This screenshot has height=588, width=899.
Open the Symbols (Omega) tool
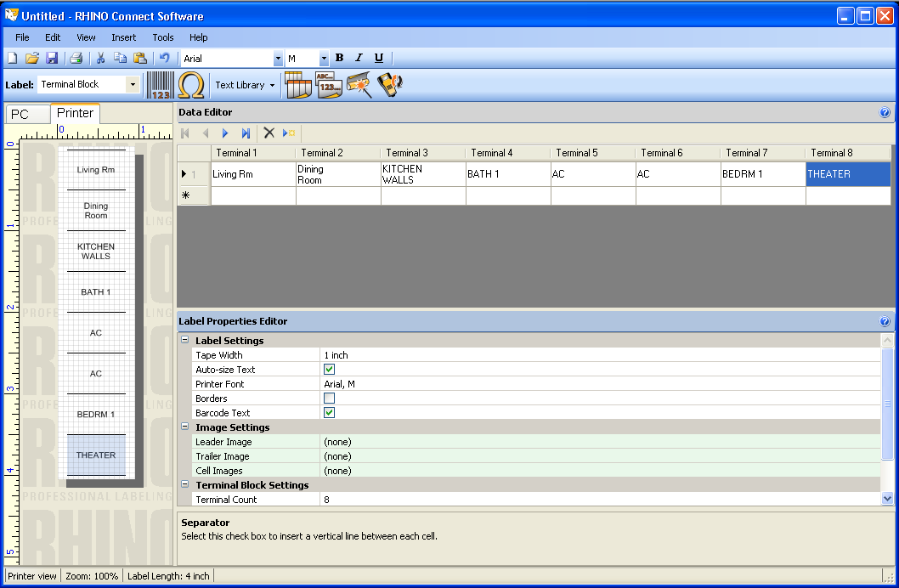point(190,84)
